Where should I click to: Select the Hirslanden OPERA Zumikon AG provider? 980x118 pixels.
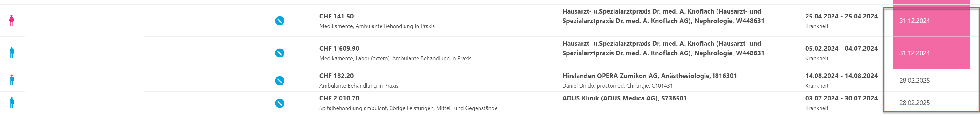click(x=650, y=76)
